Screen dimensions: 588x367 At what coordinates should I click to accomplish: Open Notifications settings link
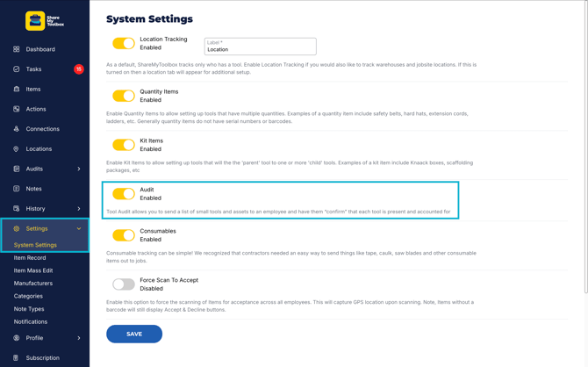point(31,321)
